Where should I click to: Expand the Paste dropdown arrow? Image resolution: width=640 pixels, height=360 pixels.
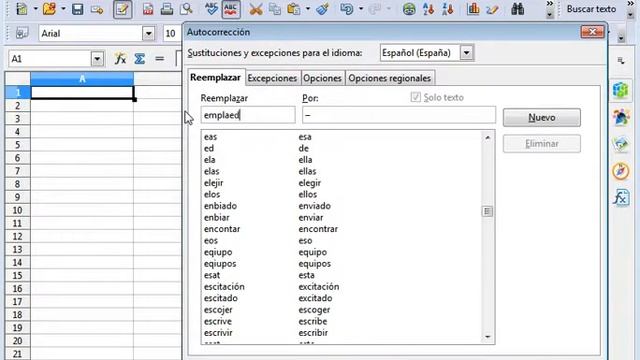click(x=307, y=9)
